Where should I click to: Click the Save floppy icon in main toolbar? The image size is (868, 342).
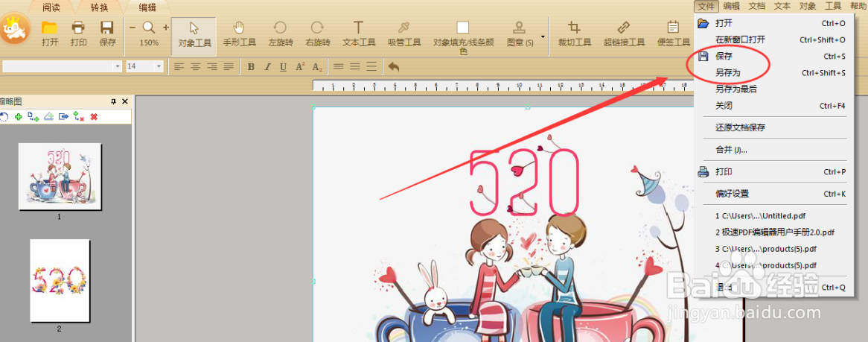107,27
